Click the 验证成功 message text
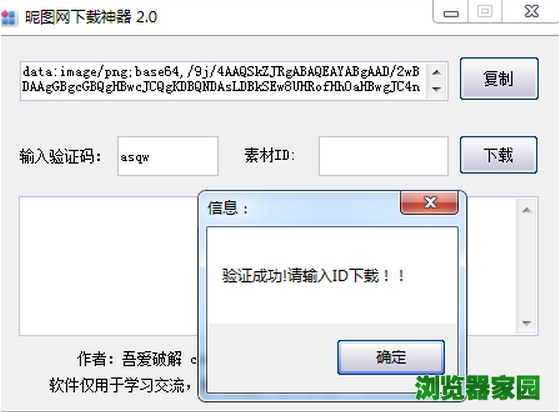The width and height of the screenshot is (559, 412). tap(313, 276)
